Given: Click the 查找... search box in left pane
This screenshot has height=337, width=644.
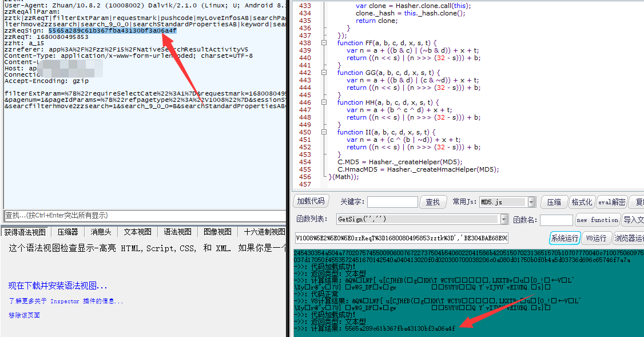Looking at the screenshot, I should (x=145, y=215).
